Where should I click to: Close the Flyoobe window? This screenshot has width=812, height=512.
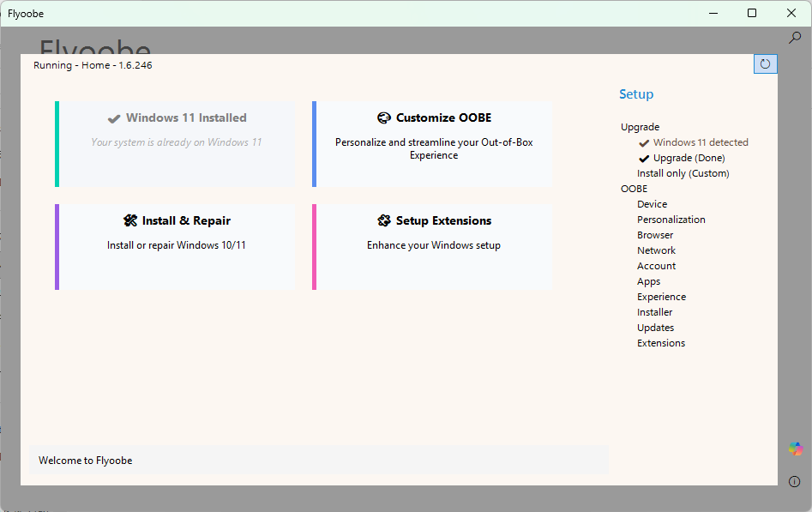pos(791,13)
